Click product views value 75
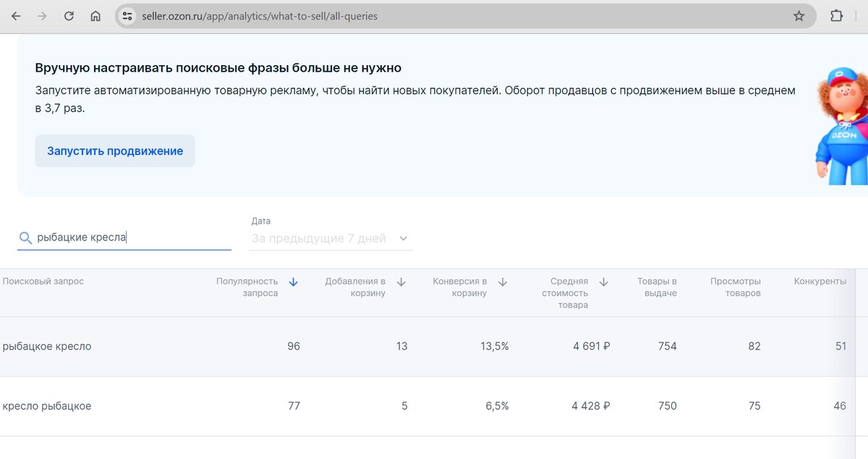This screenshot has height=459, width=868. pos(754,406)
